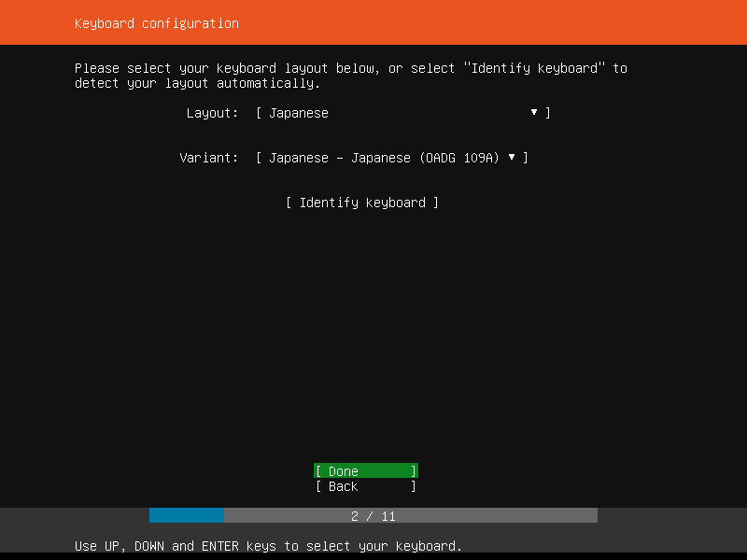Select the Identify keyboard option
747x560 pixels.
click(x=362, y=203)
